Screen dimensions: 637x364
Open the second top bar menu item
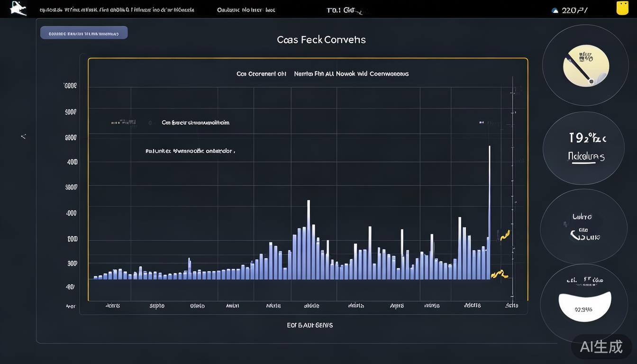(246, 10)
